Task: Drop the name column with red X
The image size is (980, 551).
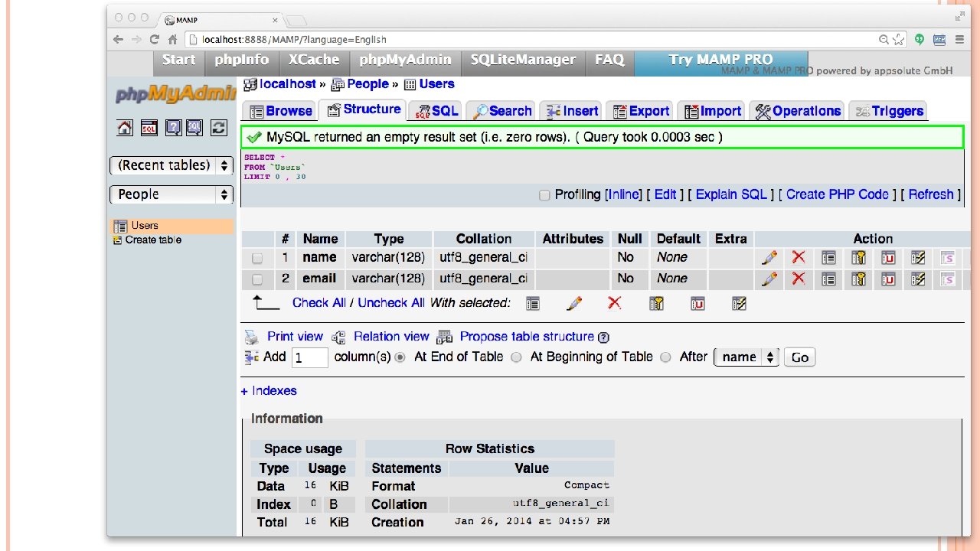Action: pos(799,257)
